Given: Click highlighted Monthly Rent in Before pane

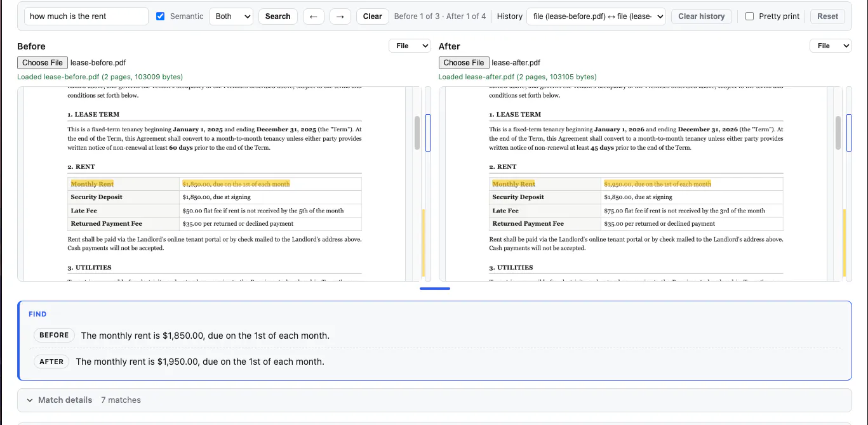Looking at the screenshot, I should pos(92,184).
